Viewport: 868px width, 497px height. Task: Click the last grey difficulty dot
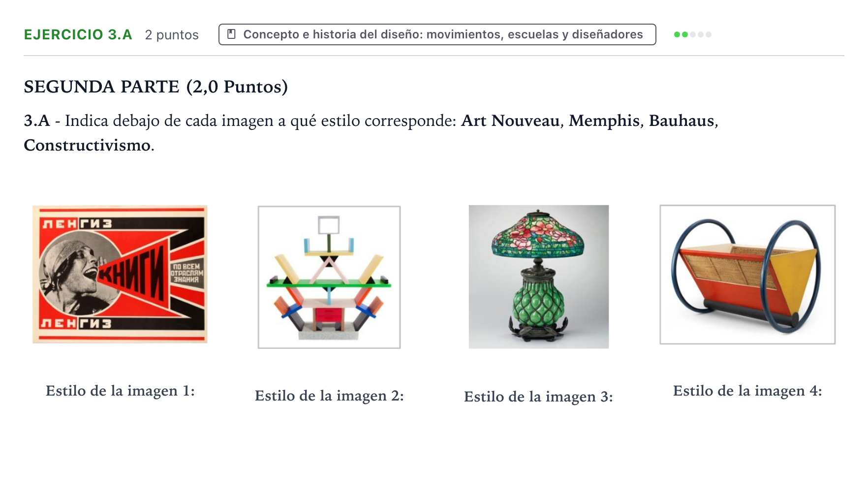click(x=708, y=34)
